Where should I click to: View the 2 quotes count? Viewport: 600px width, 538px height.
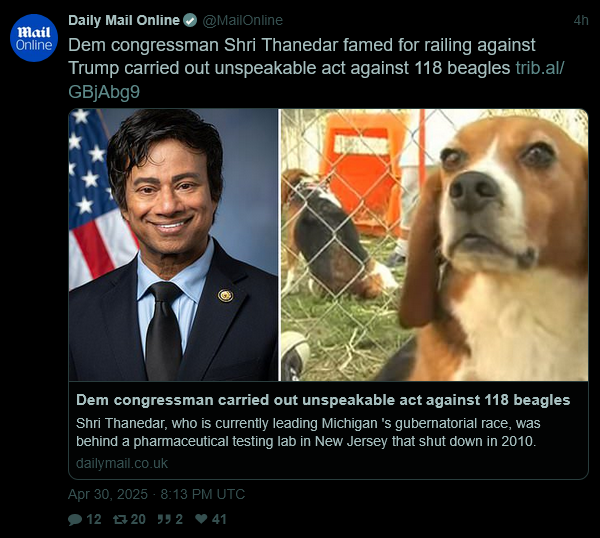pos(179,519)
